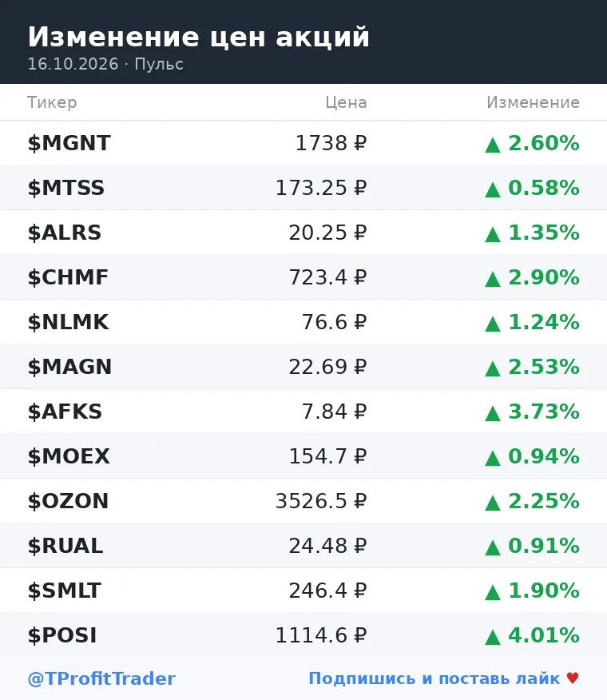Open the $SMLT ticker
Screen dimensions: 607x700
tap(64, 591)
